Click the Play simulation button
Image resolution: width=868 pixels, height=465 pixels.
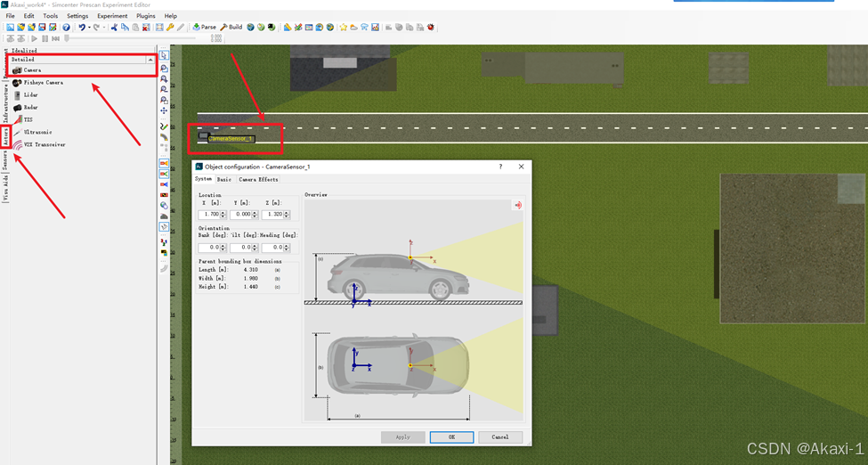(34, 38)
